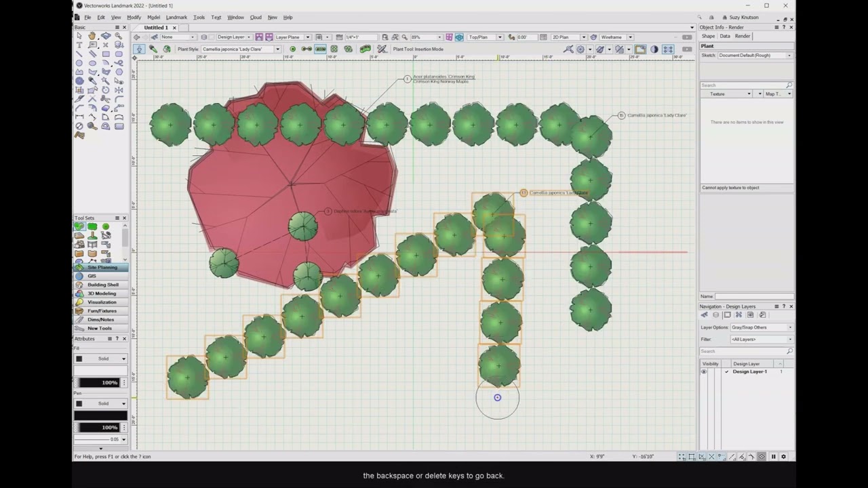Open the Modify menu
The height and width of the screenshot is (488, 868).
[134, 18]
